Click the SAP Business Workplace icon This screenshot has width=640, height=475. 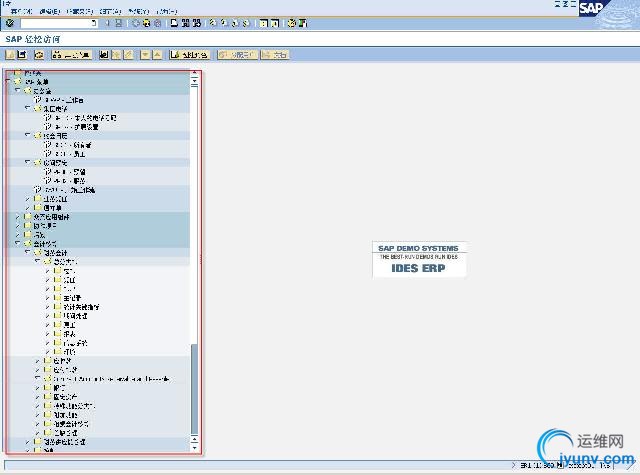39,54
